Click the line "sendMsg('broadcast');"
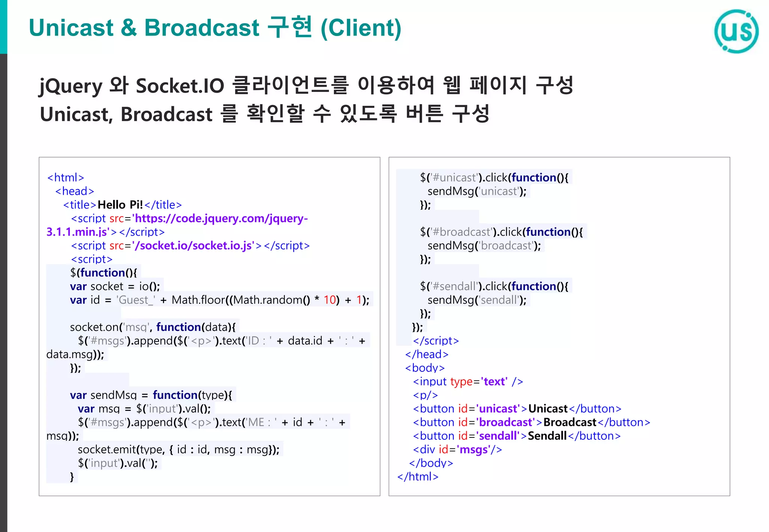The width and height of the screenshot is (769, 532). pyautogui.click(x=484, y=245)
